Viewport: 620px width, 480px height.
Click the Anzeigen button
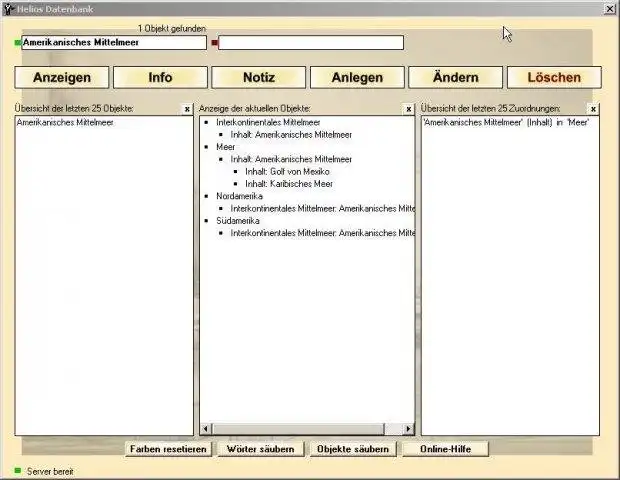[x=62, y=77]
